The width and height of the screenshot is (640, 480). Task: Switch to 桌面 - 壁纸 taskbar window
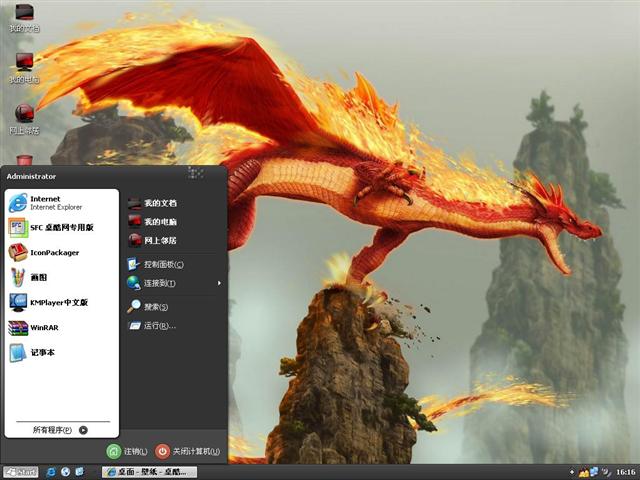[149, 472]
